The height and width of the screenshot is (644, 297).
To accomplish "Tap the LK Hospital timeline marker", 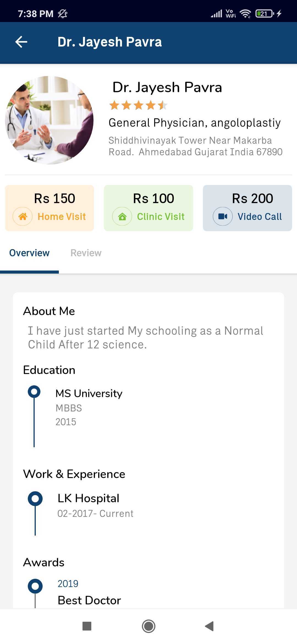I will click(x=35, y=499).
